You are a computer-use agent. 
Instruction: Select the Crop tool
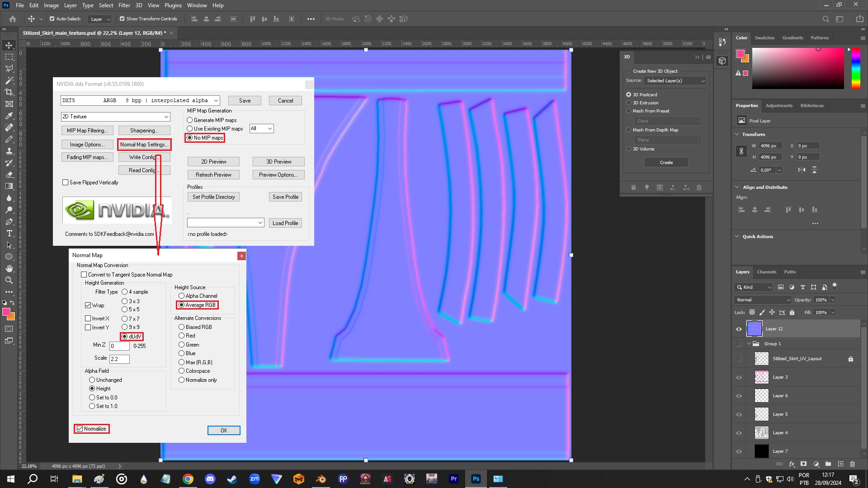tap(9, 92)
